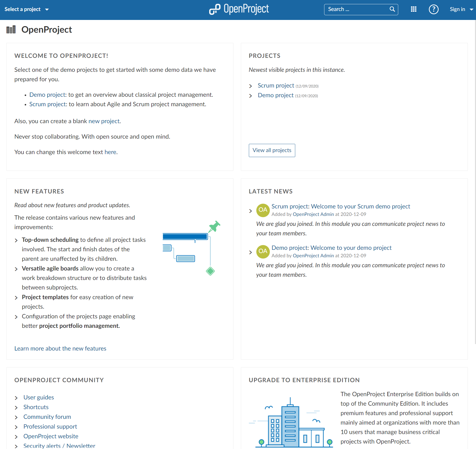Open Professional support link

[x=50, y=427]
